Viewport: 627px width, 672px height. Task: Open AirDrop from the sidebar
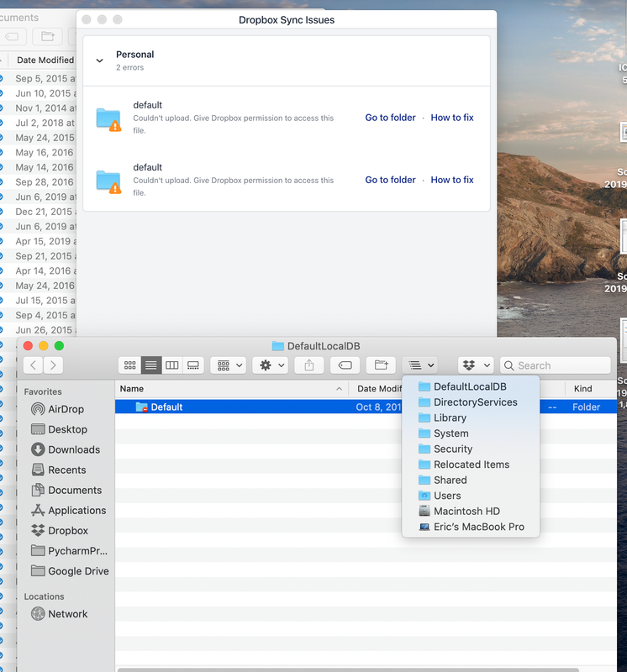tap(65, 409)
